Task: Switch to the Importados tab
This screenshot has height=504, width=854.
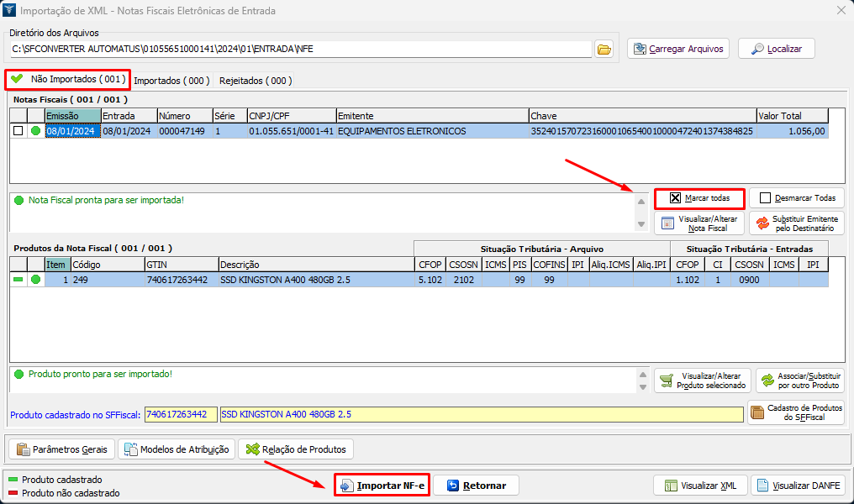Action: pos(171,81)
